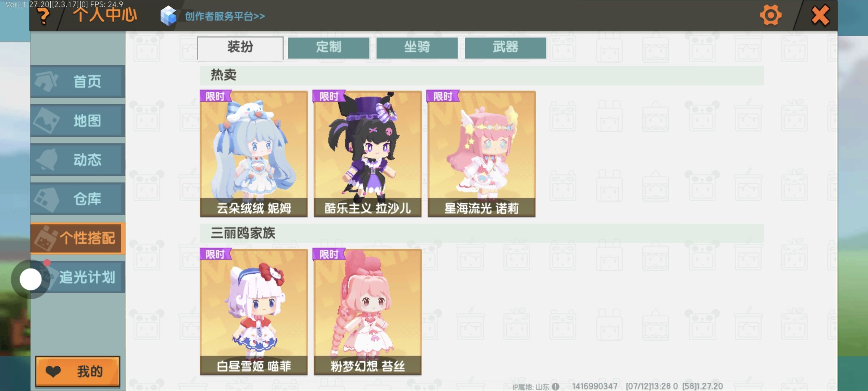
Task: Open the 创作者服务平台 link
Action: [225, 16]
